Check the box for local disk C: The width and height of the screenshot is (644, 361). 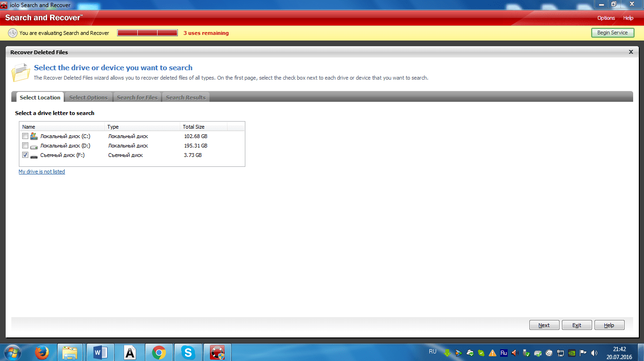click(25, 136)
